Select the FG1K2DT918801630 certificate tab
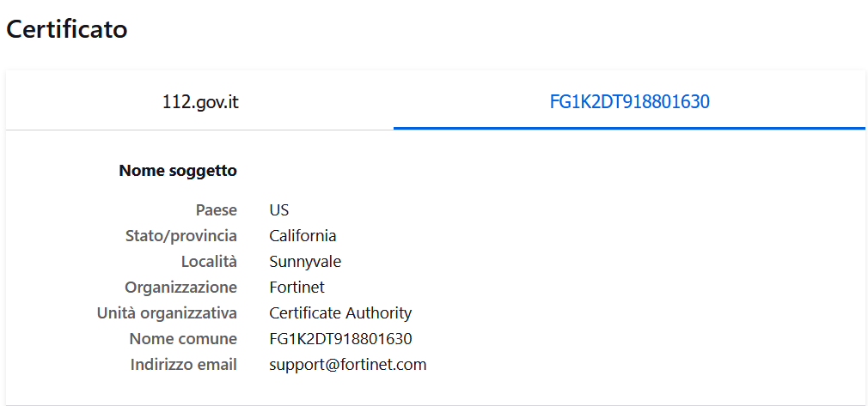Screen dimensions: 868x406 click(x=629, y=102)
